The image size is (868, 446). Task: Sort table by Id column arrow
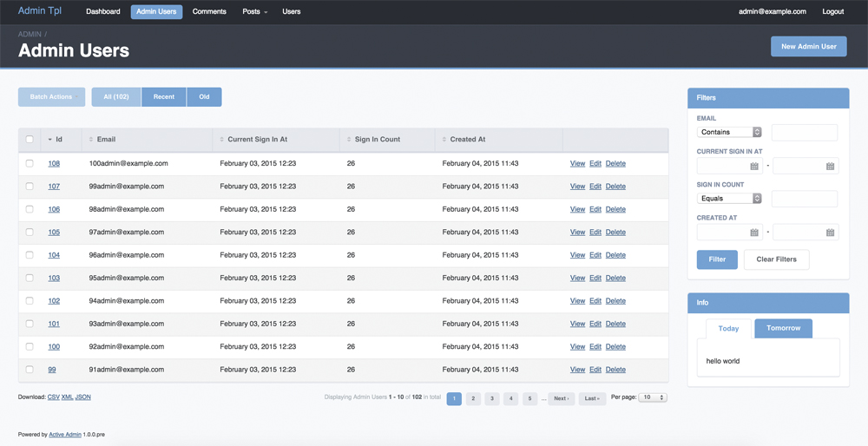[x=49, y=140]
